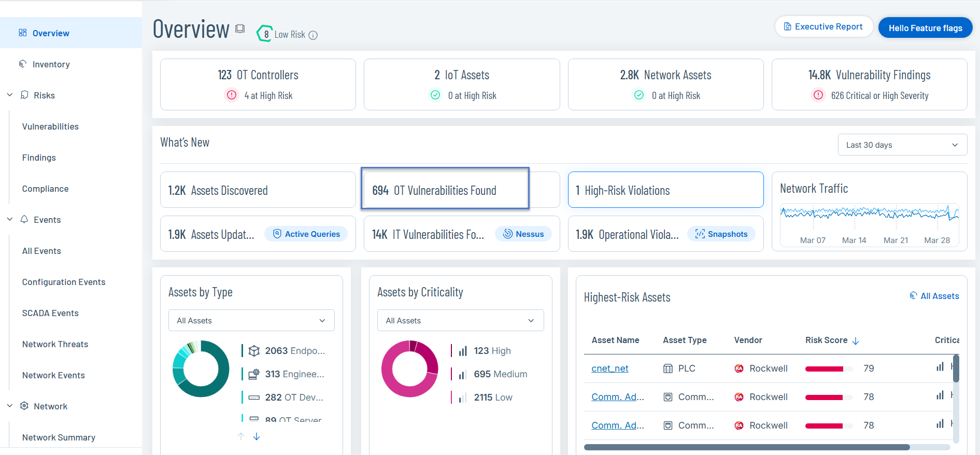The height and width of the screenshot is (455, 980).
Task: Click the down arrow in Assets by Type legend
Action: [x=257, y=437]
